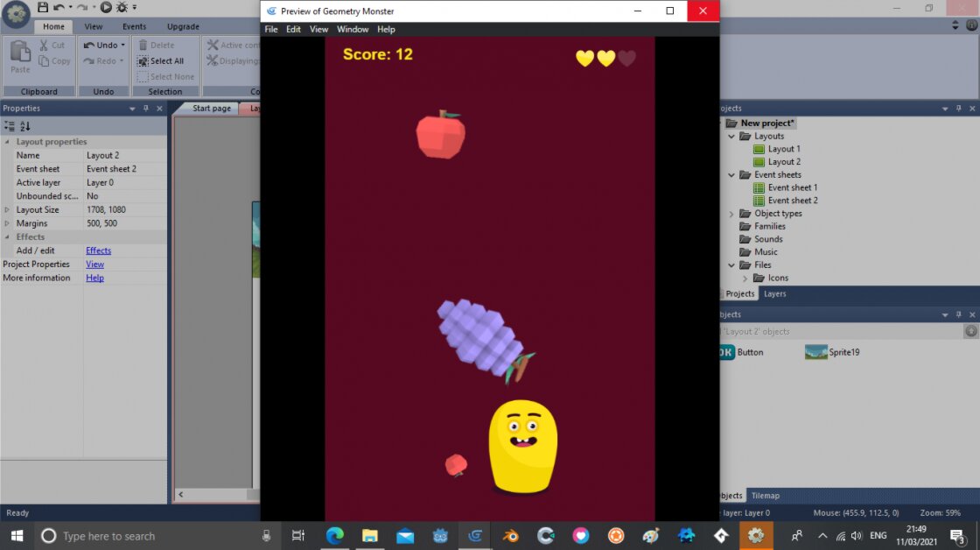Start the debugger using the bug icon
This screenshot has height=550, width=980.
tap(123, 7)
